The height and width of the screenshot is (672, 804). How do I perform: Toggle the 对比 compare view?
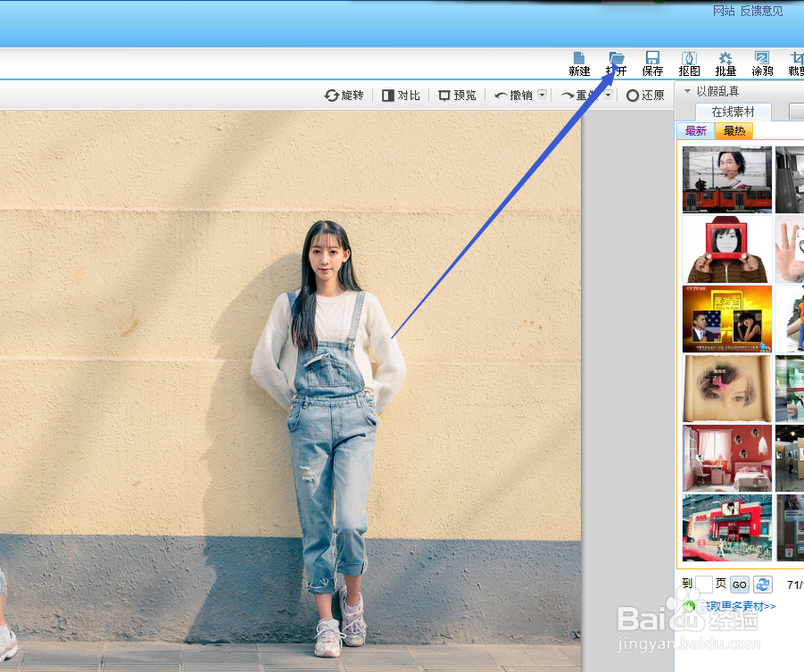[x=401, y=95]
